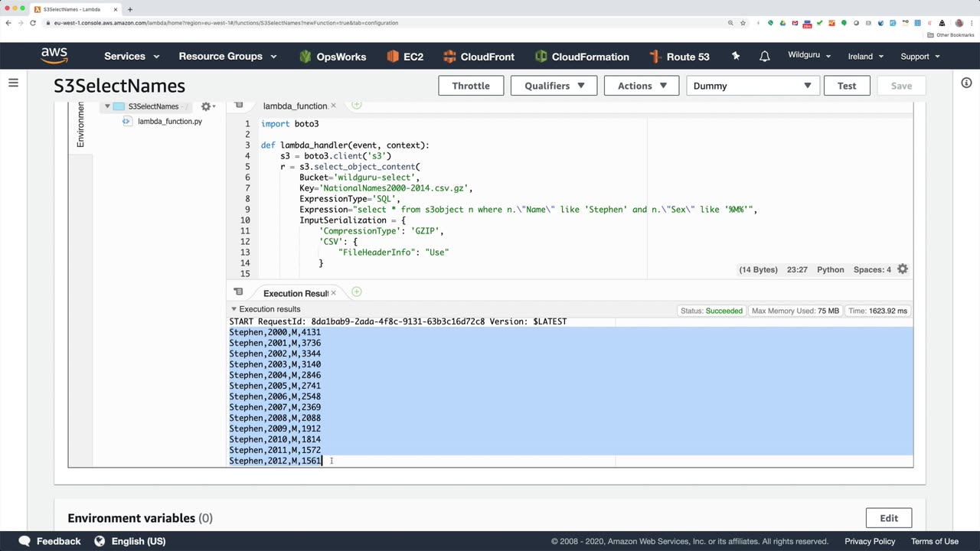Collapse the Execution results section
Image resolution: width=980 pixels, height=551 pixels.
click(234, 309)
